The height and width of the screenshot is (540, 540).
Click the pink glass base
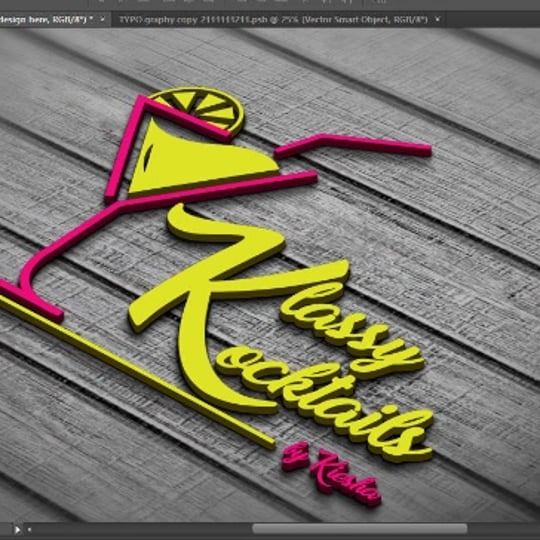[x=31, y=300]
